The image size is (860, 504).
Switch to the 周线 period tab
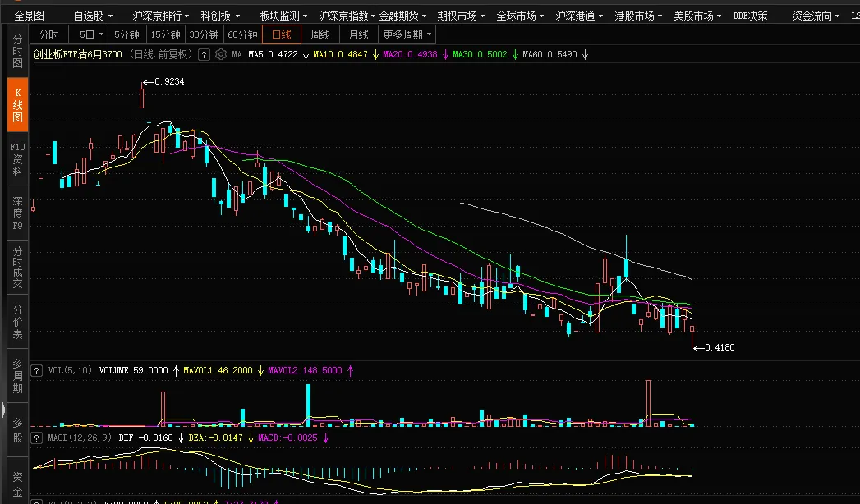(320, 34)
